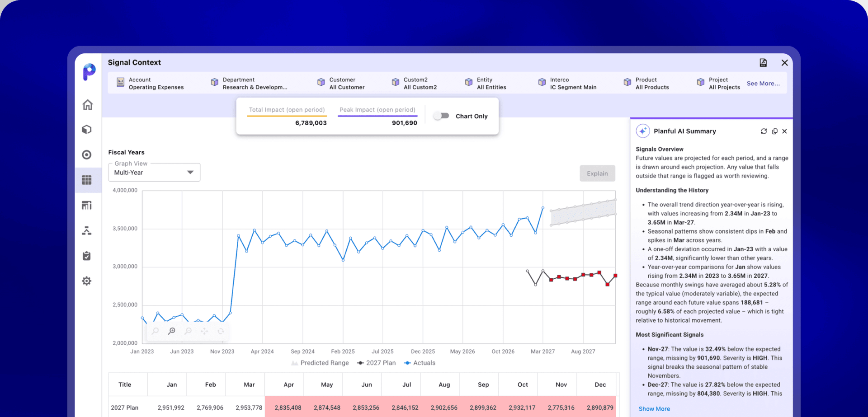
Task: Click All Products value
Action: tap(652, 87)
